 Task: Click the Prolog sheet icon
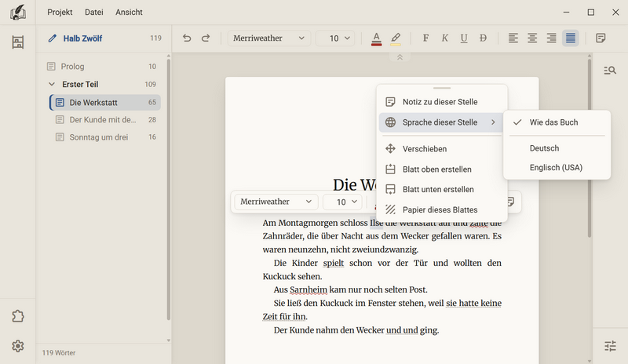(51, 67)
